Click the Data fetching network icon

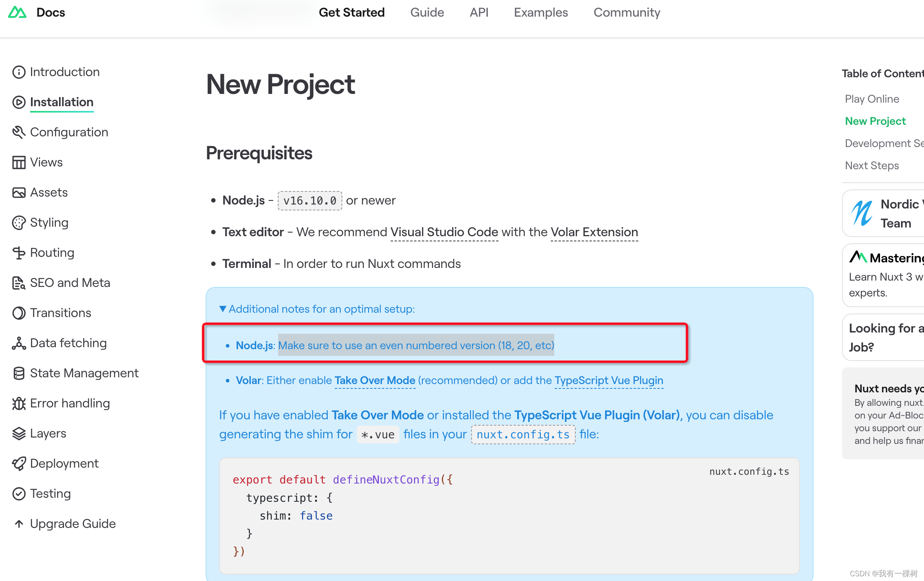tap(19, 343)
